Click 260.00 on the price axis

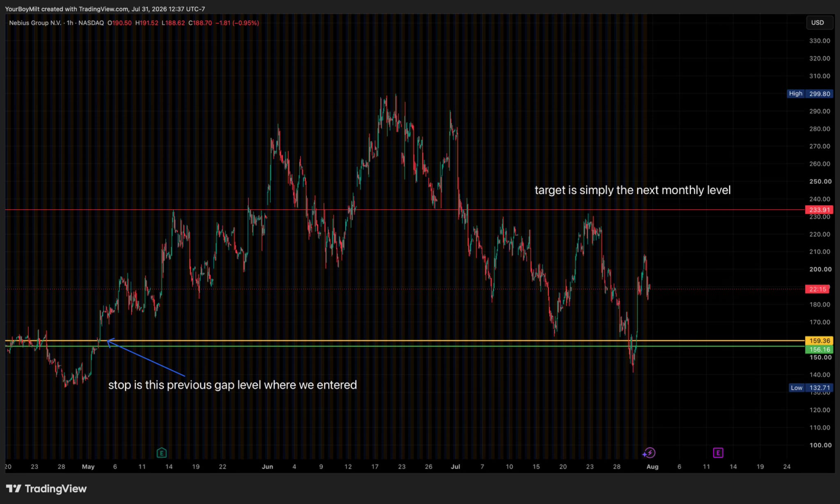819,164
